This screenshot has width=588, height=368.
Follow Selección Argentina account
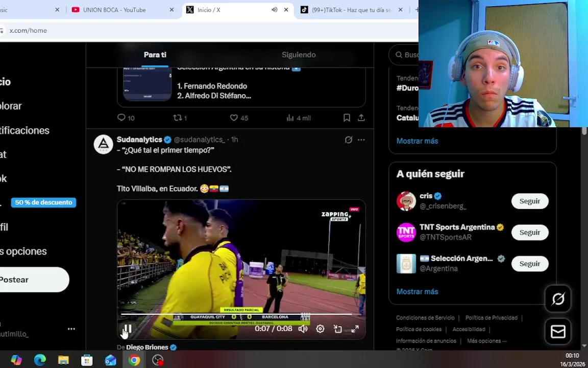pyautogui.click(x=529, y=264)
